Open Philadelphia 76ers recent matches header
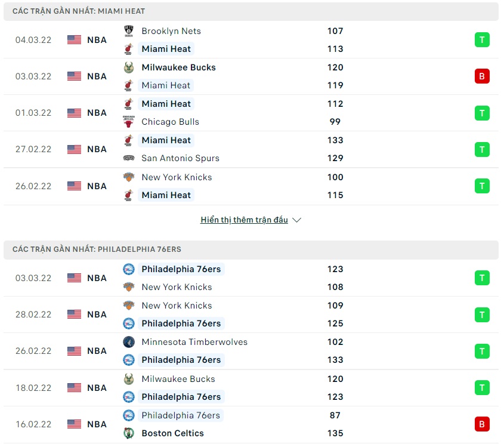The image size is (504, 447). pyautogui.click(x=98, y=249)
